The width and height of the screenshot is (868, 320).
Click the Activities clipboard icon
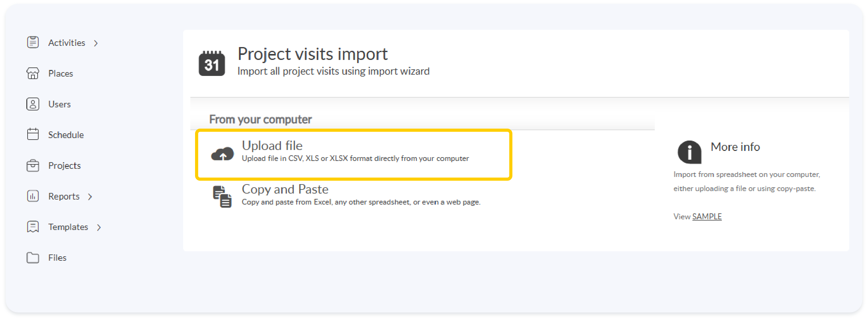click(33, 42)
